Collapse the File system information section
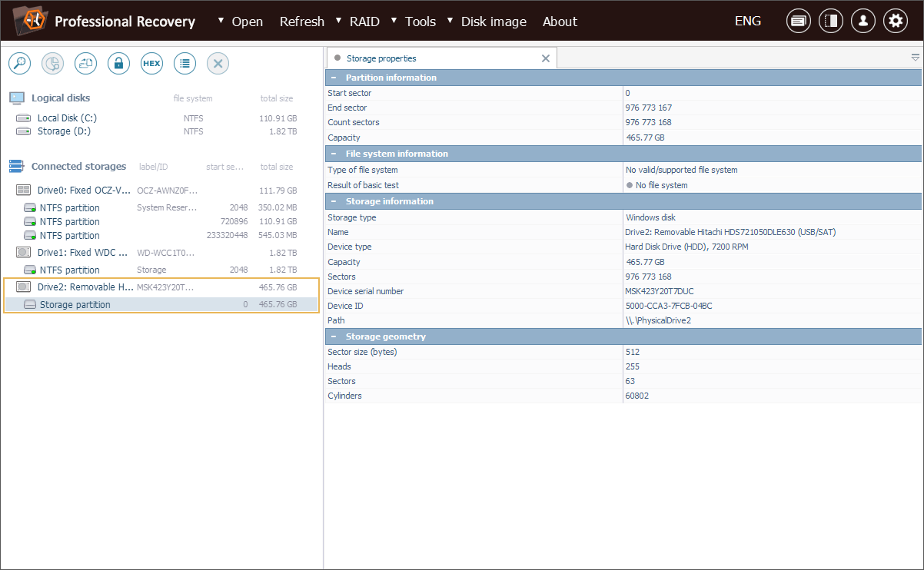 [334, 154]
